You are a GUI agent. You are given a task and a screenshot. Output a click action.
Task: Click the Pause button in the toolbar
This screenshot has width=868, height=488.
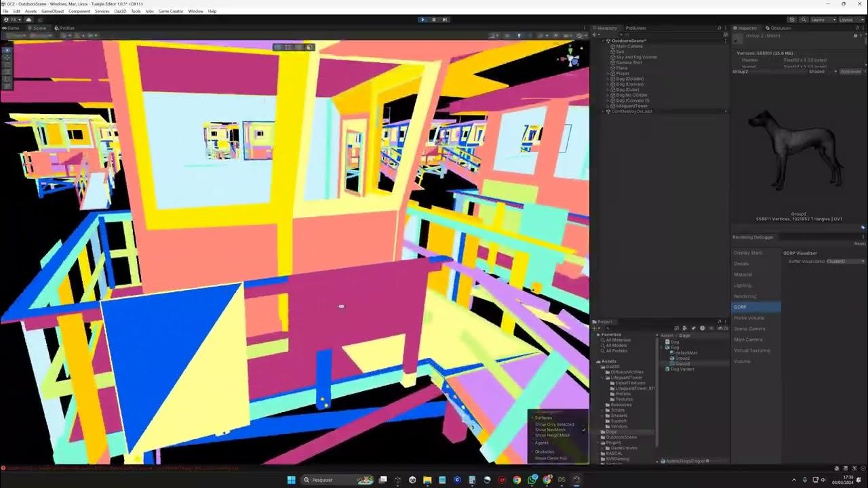[x=434, y=19]
